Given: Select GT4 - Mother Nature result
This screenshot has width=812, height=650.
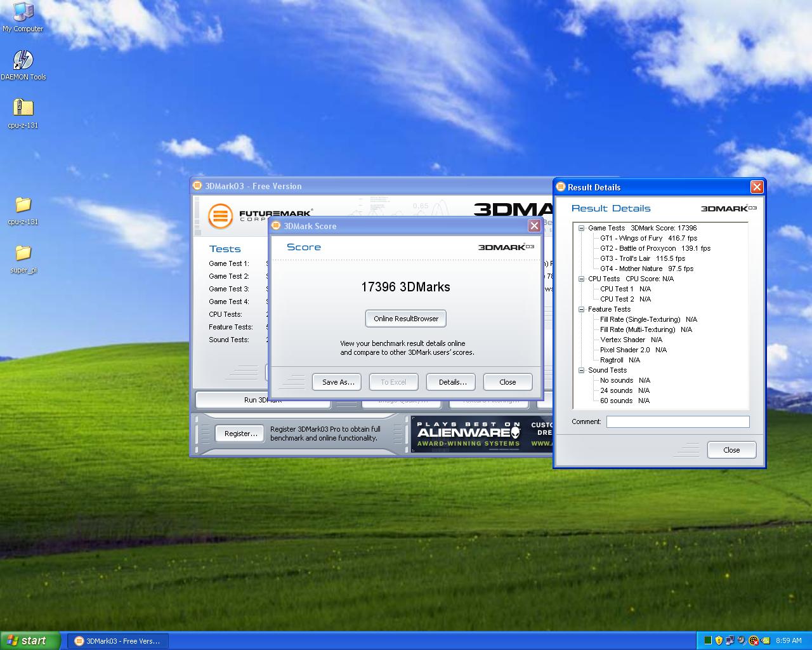Looking at the screenshot, I should pyautogui.click(x=646, y=269).
